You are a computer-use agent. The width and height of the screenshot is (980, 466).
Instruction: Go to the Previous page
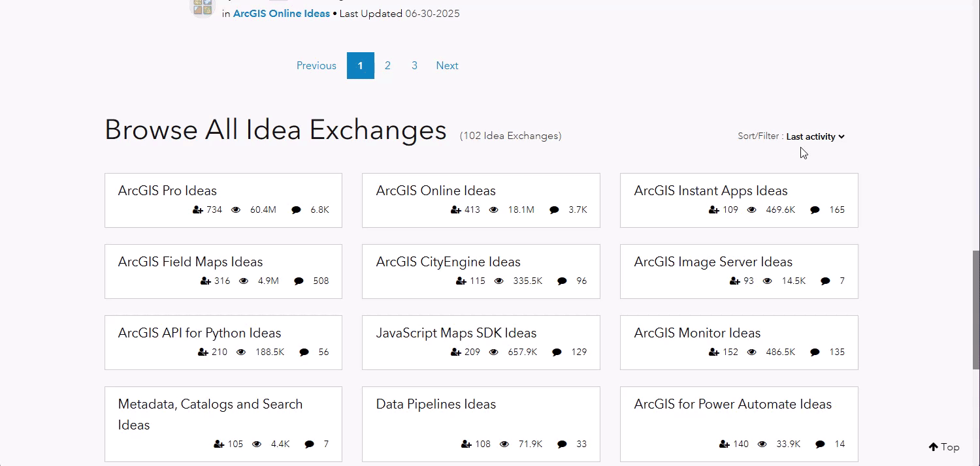(x=316, y=65)
